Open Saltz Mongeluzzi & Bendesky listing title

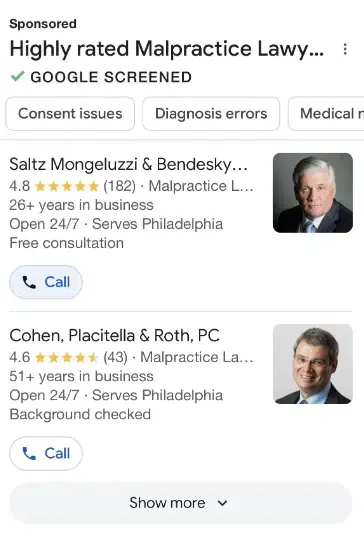pyautogui.click(x=129, y=164)
